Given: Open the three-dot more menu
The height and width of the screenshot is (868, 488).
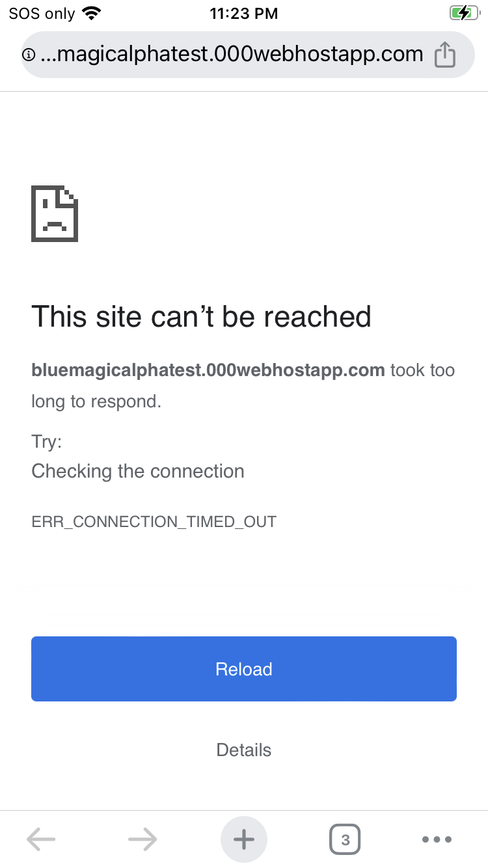Looking at the screenshot, I should pos(437,839).
